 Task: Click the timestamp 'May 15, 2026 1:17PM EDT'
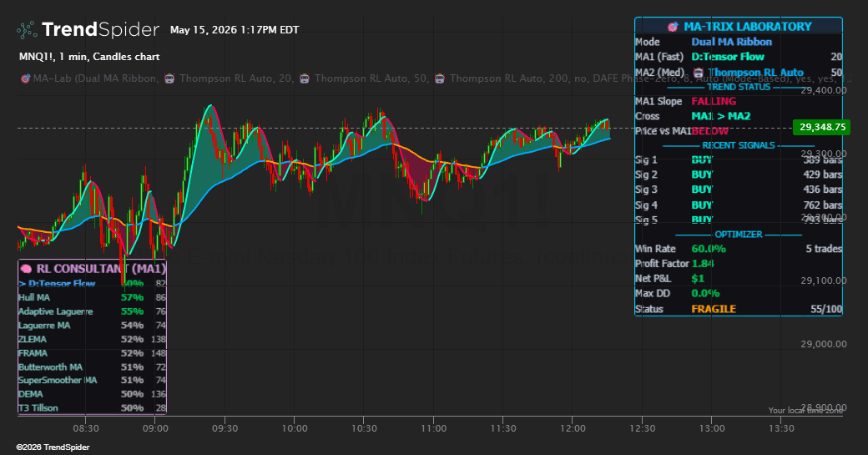pos(235,30)
